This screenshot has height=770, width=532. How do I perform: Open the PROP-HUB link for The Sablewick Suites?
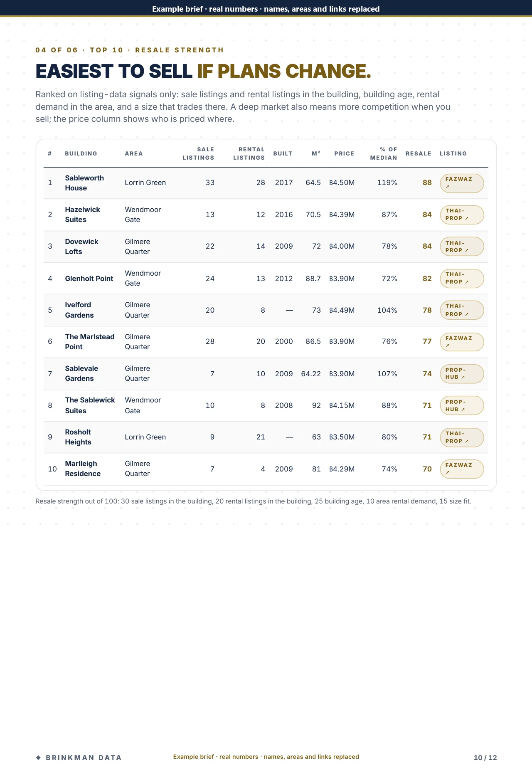pos(462,405)
